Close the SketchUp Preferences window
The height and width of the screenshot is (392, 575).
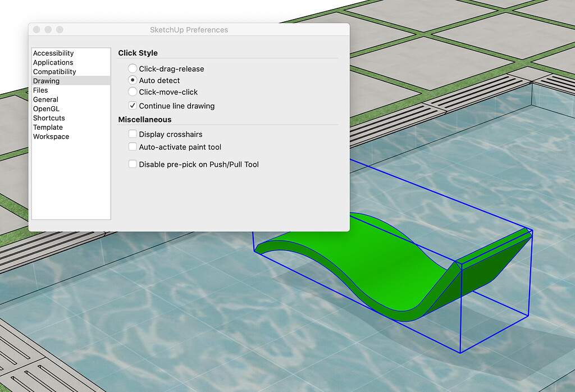[x=36, y=29]
